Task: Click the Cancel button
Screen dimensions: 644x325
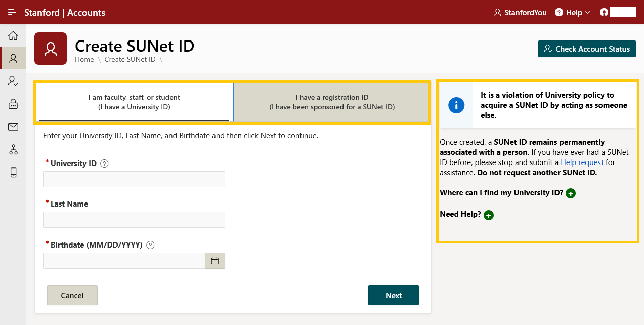Action: [72, 295]
